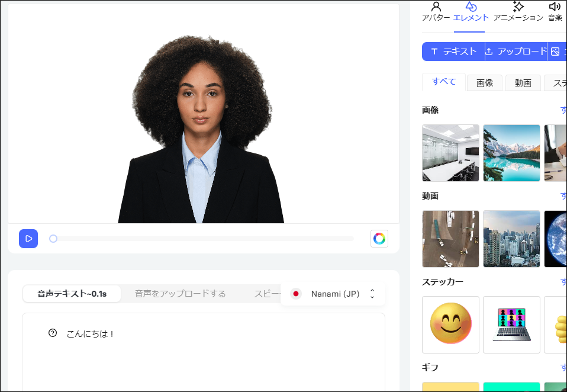Open the background color wheel picker

click(379, 239)
